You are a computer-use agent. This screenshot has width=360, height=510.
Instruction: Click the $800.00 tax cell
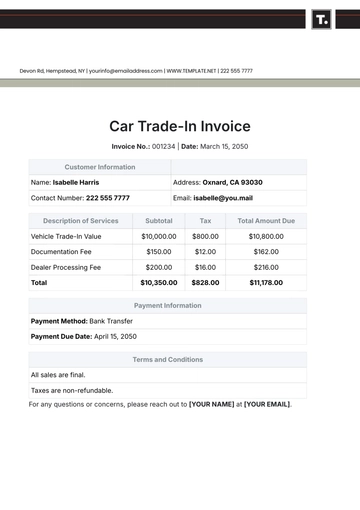(205, 236)
